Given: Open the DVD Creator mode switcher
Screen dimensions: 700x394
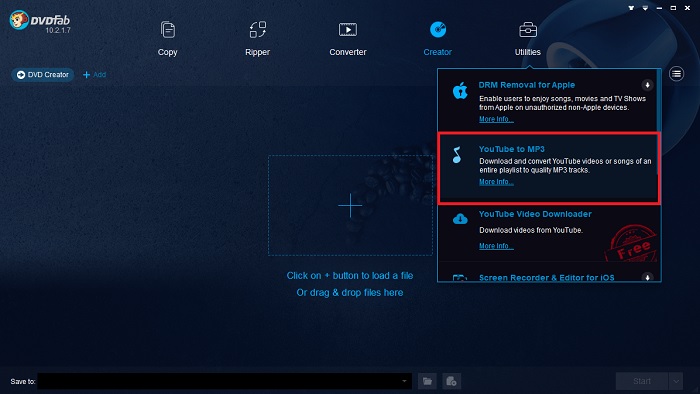Looking at the screenshot, I should 43,75.
